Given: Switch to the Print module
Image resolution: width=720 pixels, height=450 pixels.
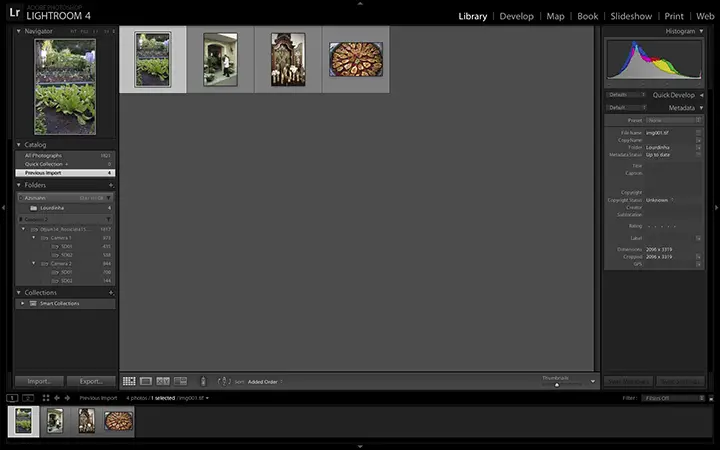Looking at the screenshot, I should coord(674,16).
